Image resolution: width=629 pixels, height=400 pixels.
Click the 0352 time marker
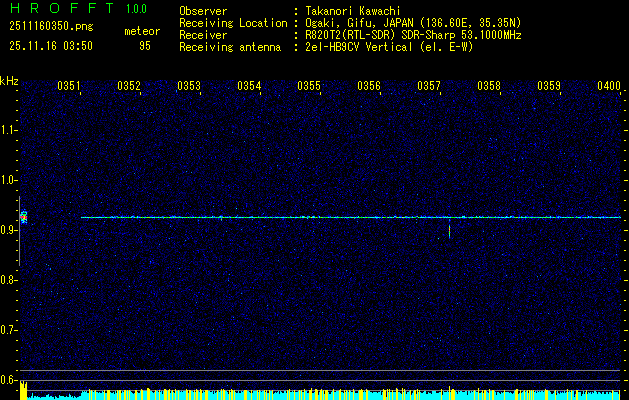pos(129,86)
